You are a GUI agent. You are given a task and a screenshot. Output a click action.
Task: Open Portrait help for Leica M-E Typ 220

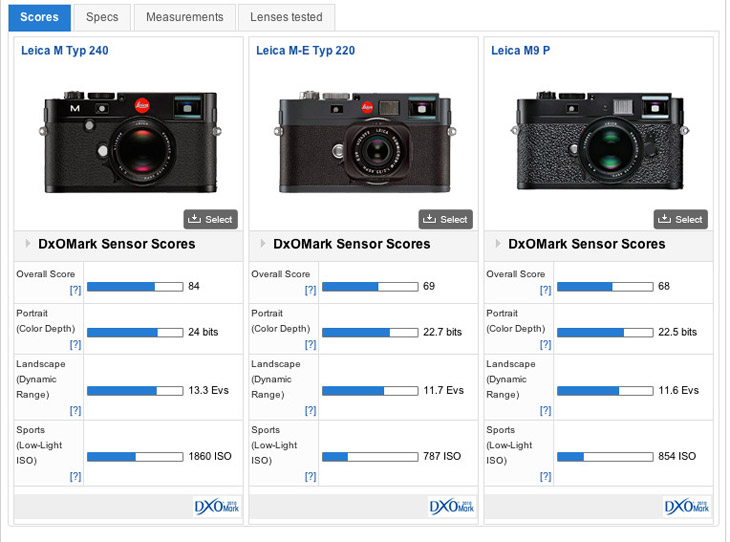(x=311, y=345)
